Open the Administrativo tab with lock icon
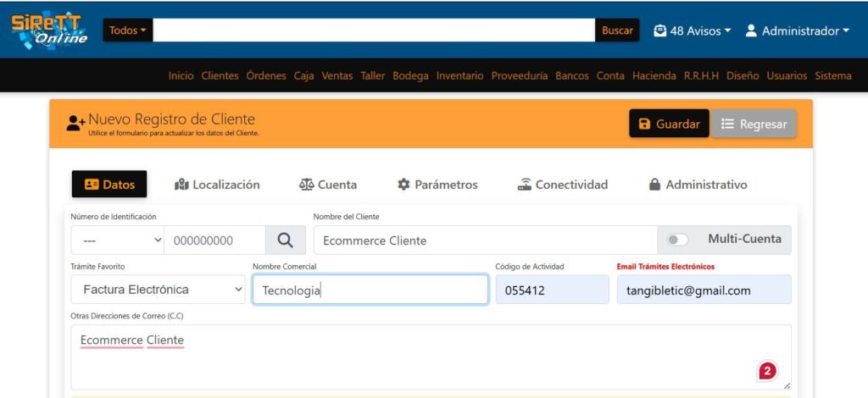868x398 pixels. 698,185
